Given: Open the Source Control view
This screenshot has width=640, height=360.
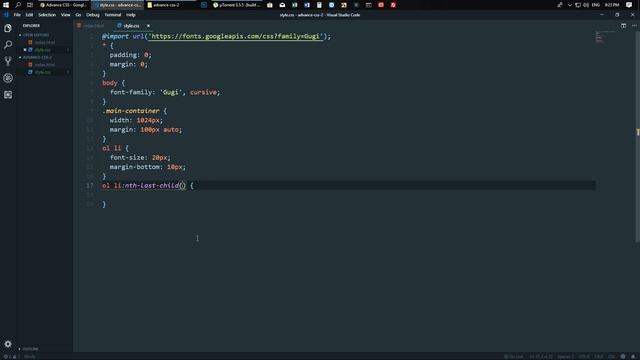Looking at the screenshot, I should point(8,61).
